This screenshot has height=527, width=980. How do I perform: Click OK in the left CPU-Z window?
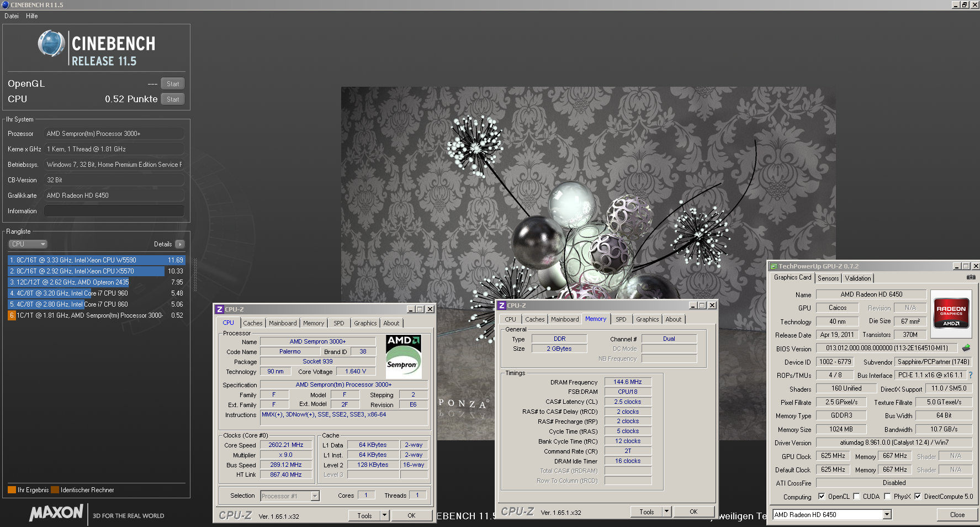411,515
